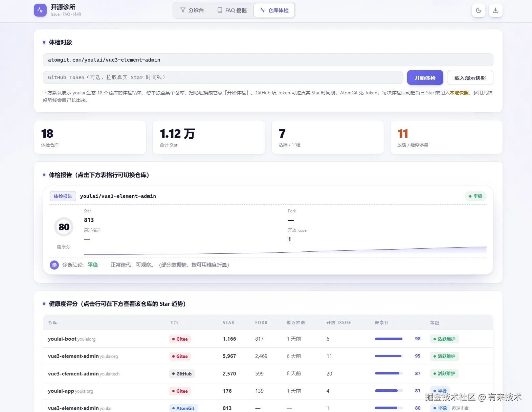The width and height of the screenshot is (532, 412).
Task: Click the star count 2,570
Action: tap(229, 374)
